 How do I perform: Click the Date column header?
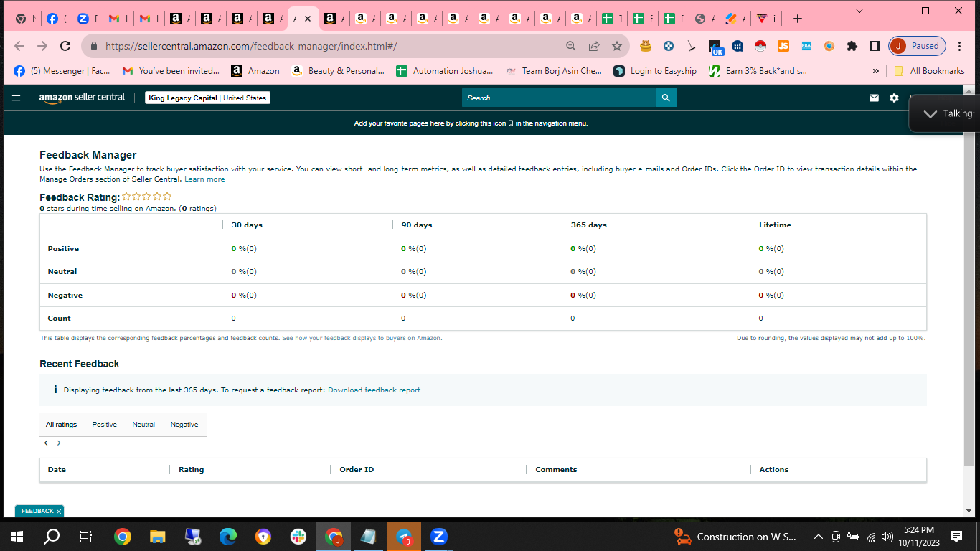pos(57,470)
